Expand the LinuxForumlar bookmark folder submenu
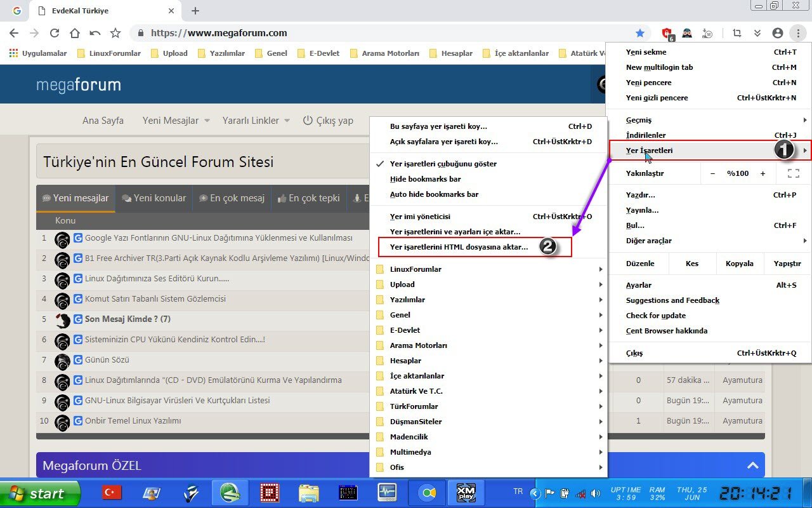The image size is (812, 508). 488,269
